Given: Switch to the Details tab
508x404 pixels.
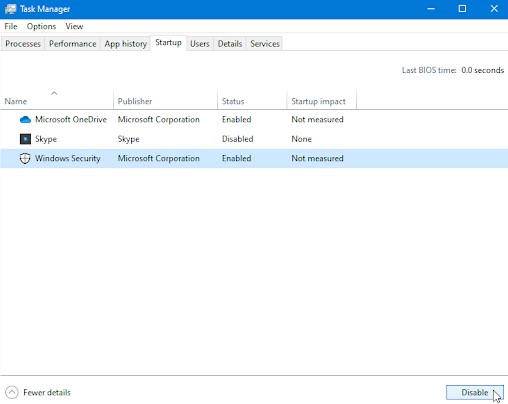Looking at the screenshot, I should (230, 44).
